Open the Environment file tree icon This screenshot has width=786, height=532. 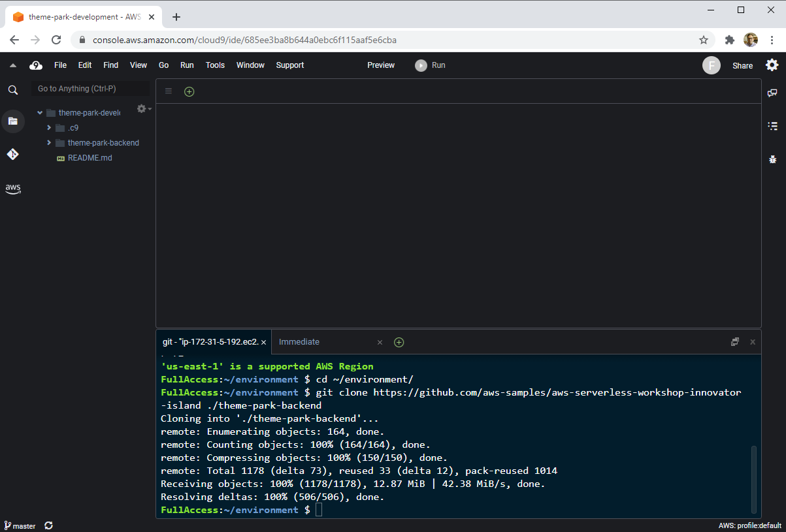click(12, 121)
